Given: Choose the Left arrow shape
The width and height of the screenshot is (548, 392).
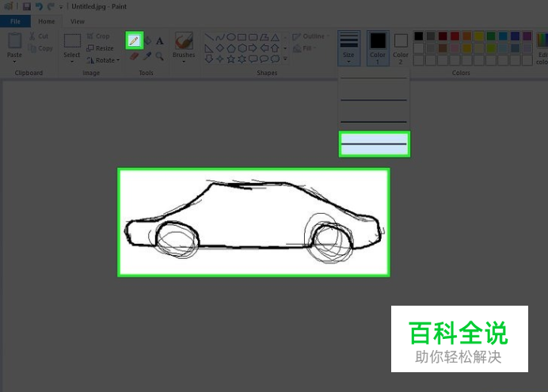Looking at the screenshot, I should click(264, 48).
